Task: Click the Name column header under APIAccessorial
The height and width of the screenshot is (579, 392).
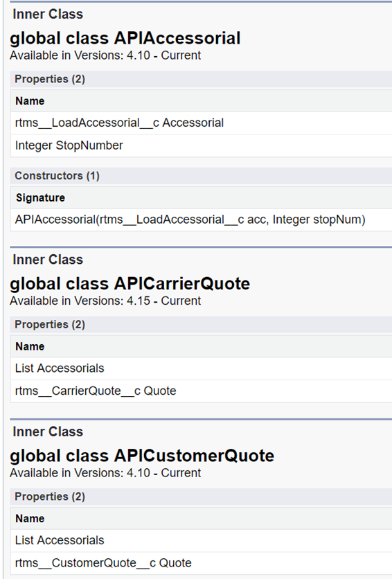Action: tap(30, 101)
